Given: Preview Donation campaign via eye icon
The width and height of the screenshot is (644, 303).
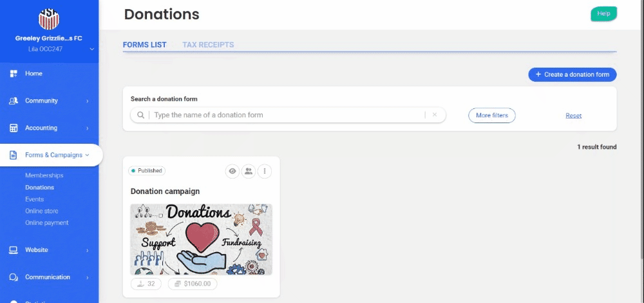Looking at the screenshot, I should [232, 171].
